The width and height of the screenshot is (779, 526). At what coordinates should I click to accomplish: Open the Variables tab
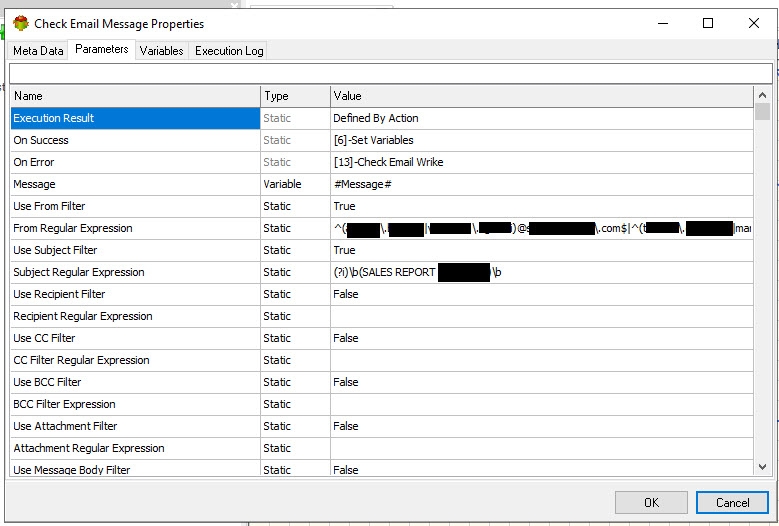[161, 51]
